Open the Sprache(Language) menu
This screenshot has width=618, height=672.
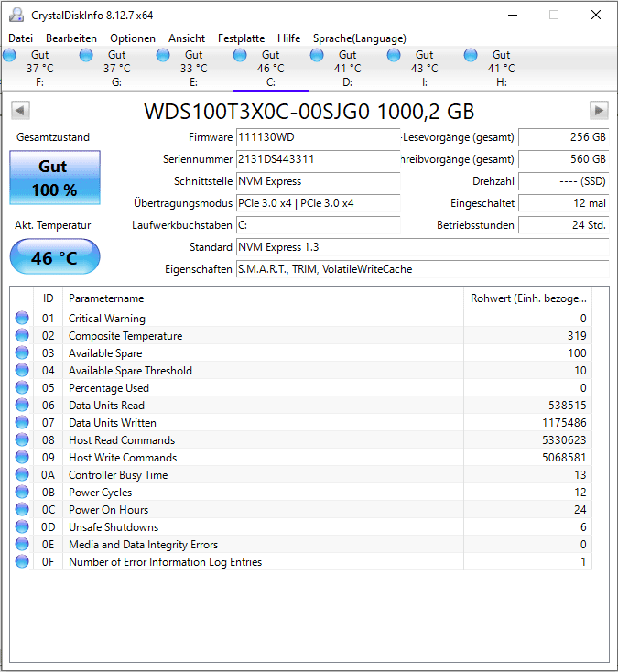[360, 38]
